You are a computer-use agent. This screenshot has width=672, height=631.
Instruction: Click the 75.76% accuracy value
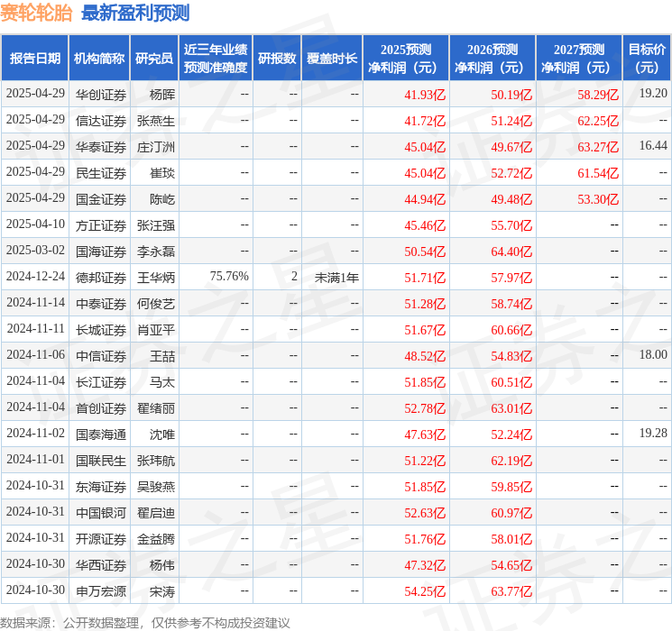click(x=229, y=277)
